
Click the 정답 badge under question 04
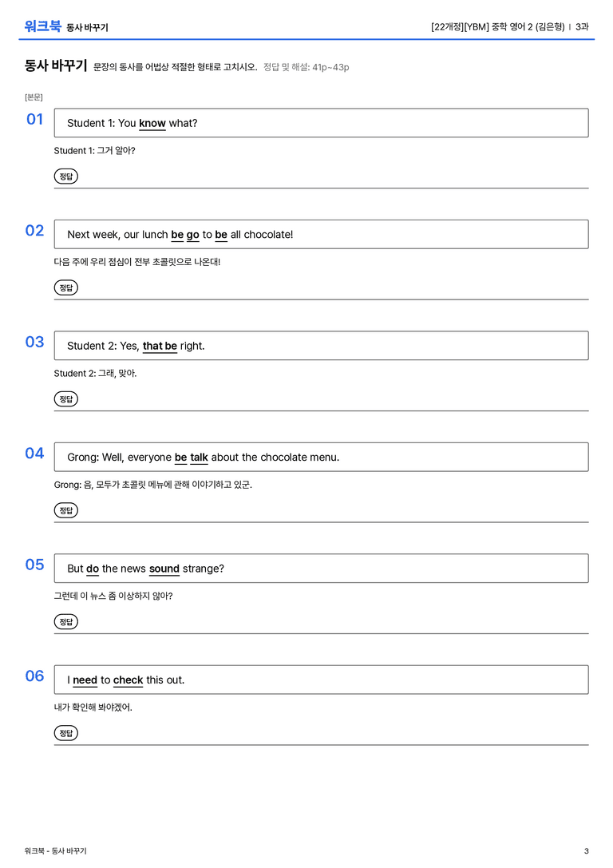tap(65, 510)
